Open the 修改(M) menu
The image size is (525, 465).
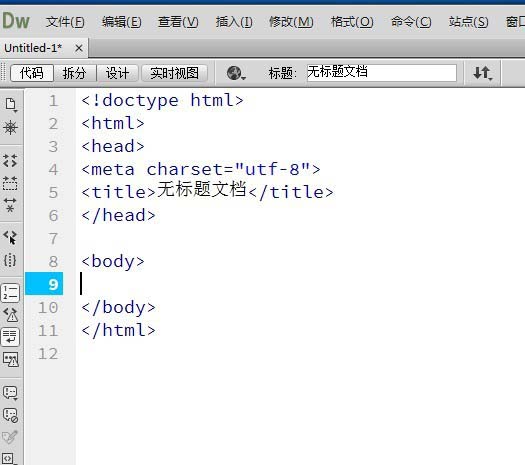pos(291,22)
